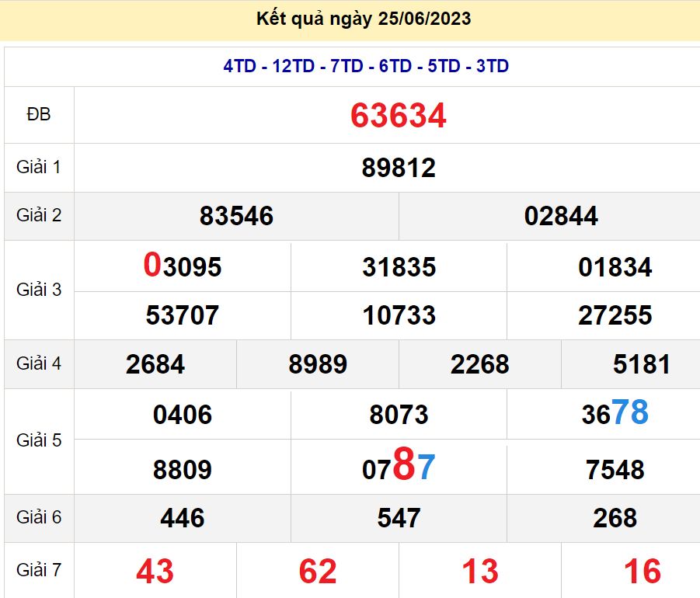Select Giải 4 number 8989

[317, 364]
